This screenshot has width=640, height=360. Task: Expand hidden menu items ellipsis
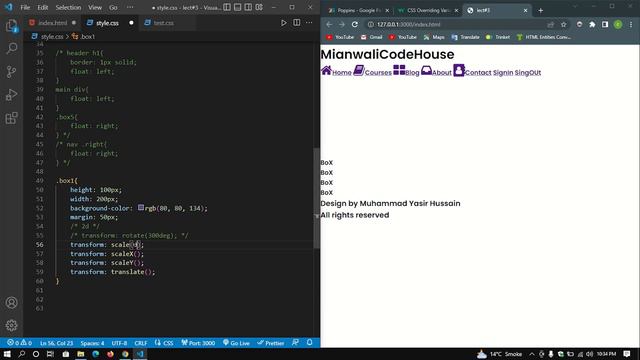[130, 7]
